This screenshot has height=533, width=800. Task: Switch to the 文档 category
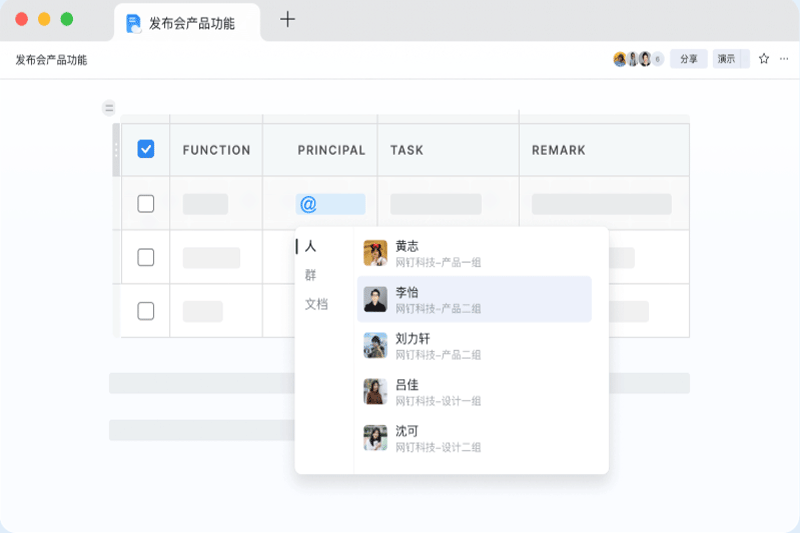click(316, 304)
